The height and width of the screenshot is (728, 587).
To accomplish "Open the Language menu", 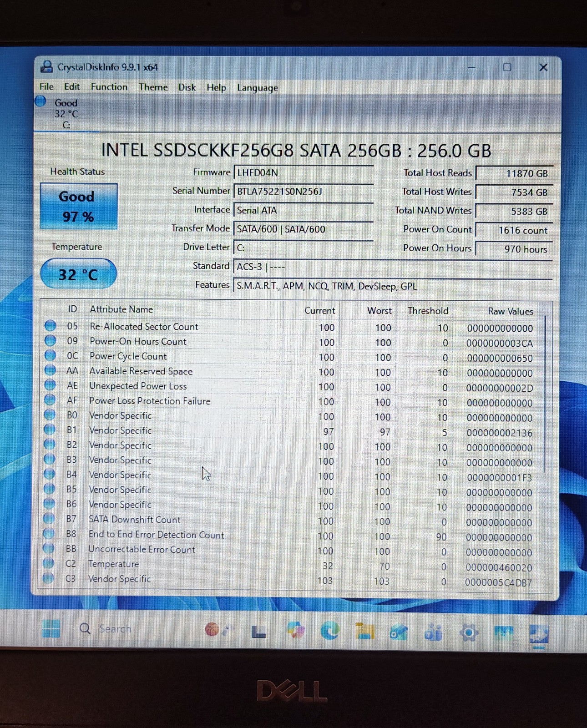I will [258, 88].
